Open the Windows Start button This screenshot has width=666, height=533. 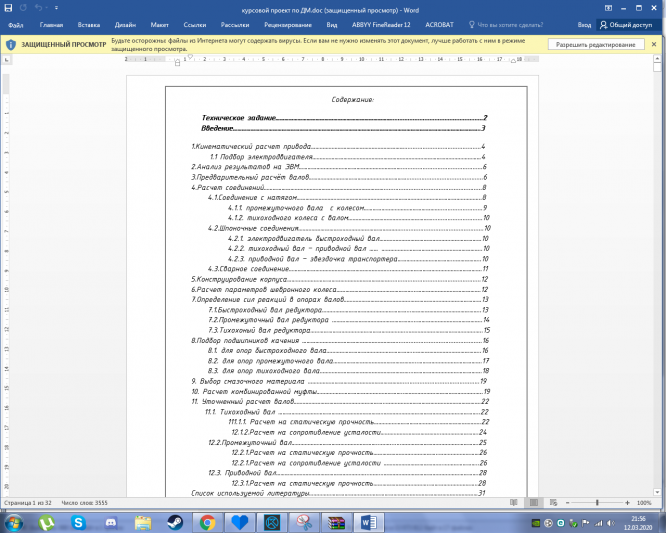[x=14, y=522]
